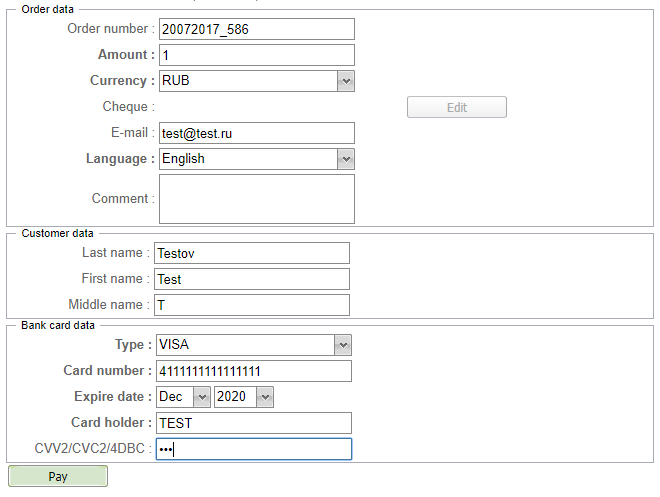Click the Expire date label

coord(112,397)
